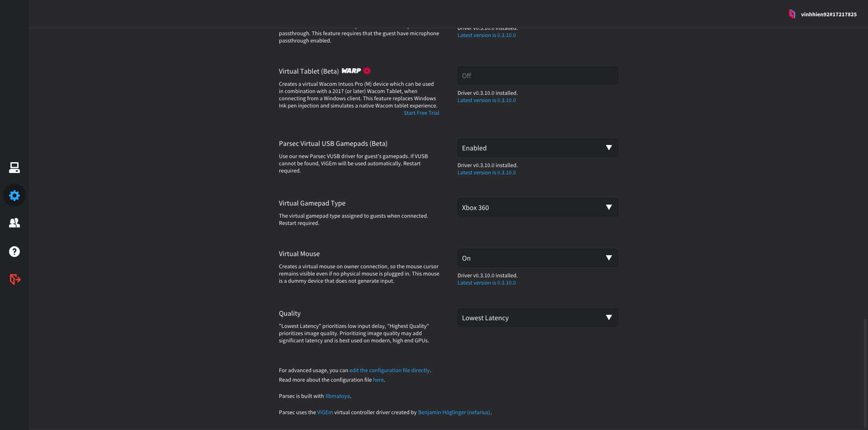Expand the Parsec Virtual USB Gamepads dropdown
The height and width of the screenshot is (430, 868).
537,148
